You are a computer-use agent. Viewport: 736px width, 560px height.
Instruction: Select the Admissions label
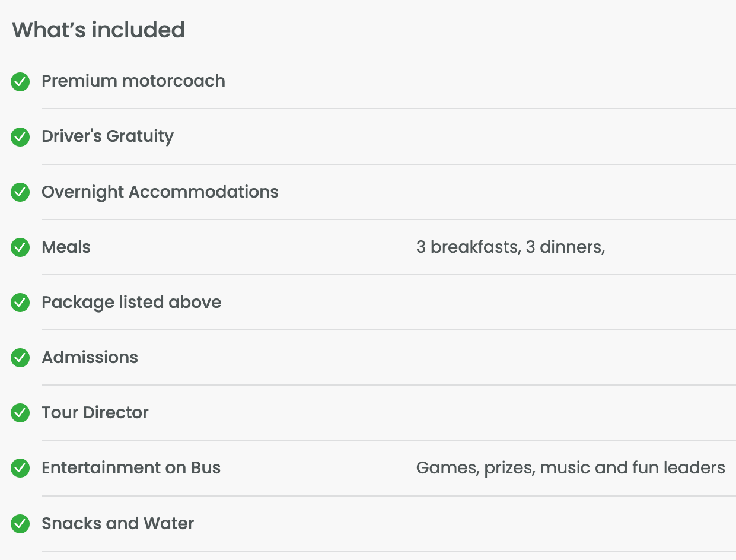[90, 357]
